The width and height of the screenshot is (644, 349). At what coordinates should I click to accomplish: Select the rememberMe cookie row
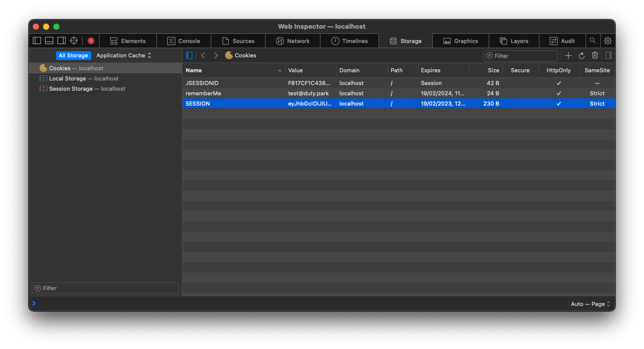399,93
